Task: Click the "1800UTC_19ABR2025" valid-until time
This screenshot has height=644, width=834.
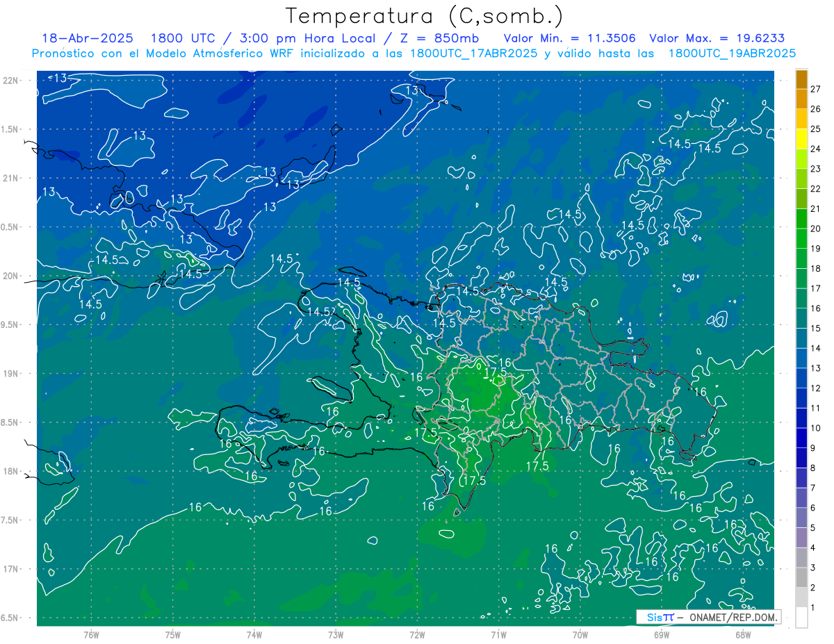Action: [x=732, y=53]
